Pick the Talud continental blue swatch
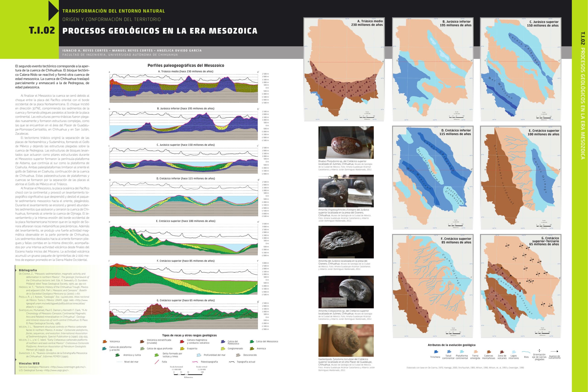 [x=449, y=352]
